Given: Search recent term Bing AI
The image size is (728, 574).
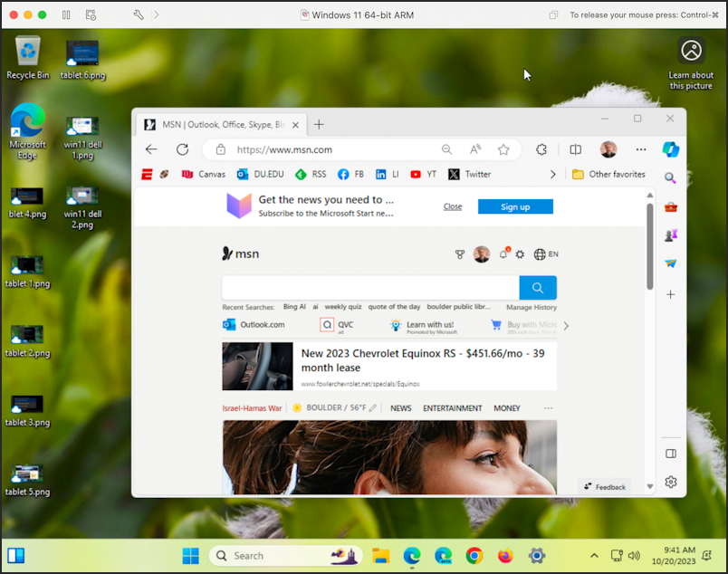Looking at the screenshot, I should (x=294, y=307).
